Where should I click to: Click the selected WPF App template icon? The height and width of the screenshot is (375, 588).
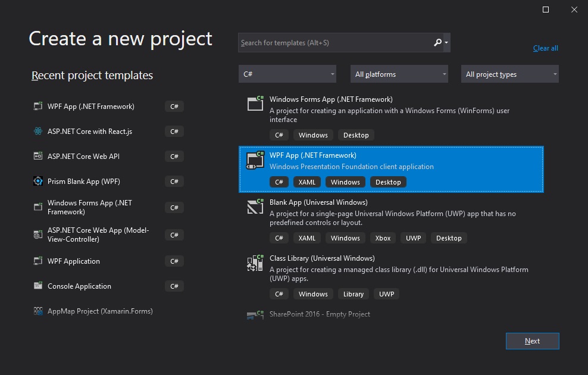coord(255,160)
